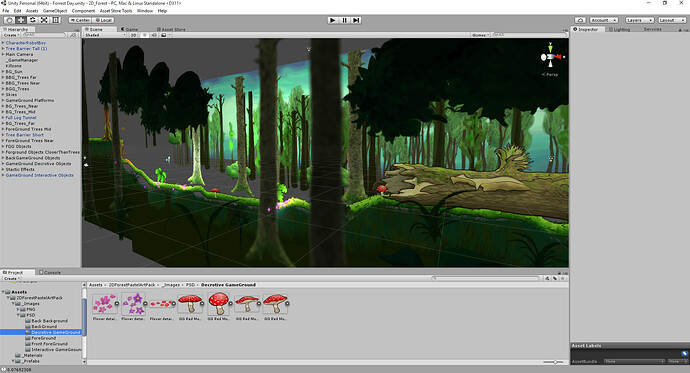Adjust the project thumbnail size slider
This screenshot has width=690, height=373.
click(x=554, y=362)
